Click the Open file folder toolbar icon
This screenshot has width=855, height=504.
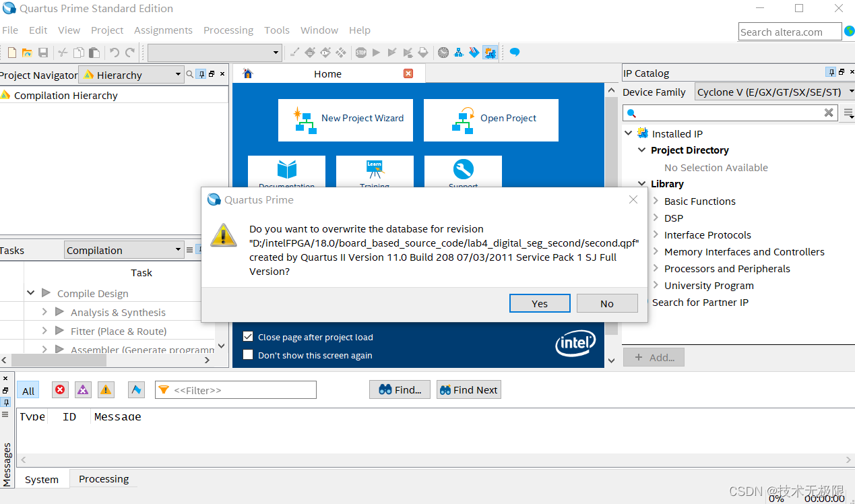(27, 53)
